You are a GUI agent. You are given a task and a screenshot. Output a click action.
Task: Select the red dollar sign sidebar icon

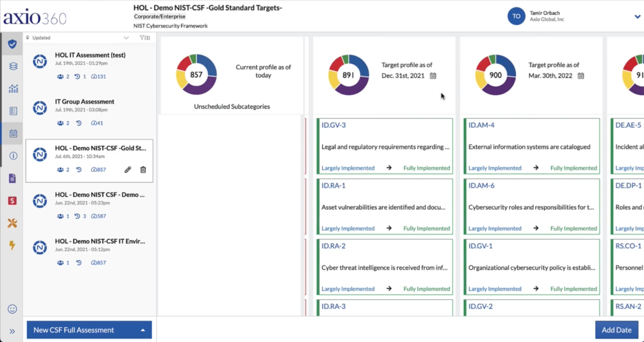pyautogui.click(x=12, y=201)
